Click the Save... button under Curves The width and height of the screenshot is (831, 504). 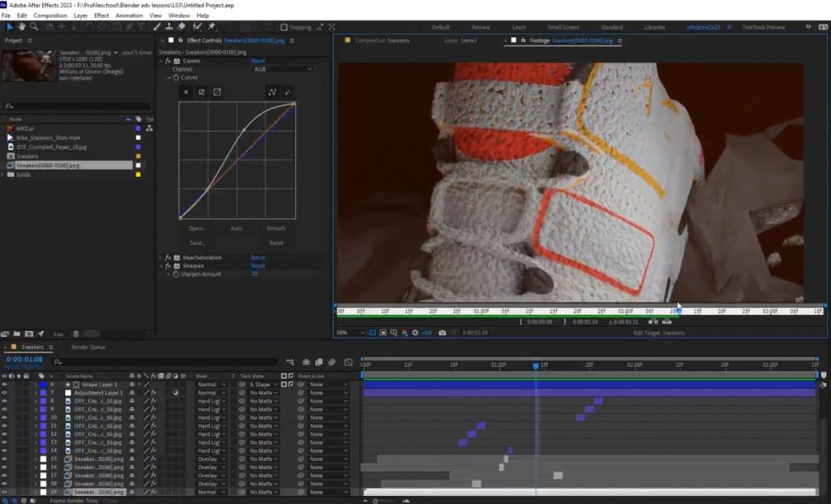pyautogui.click(x=196, y=243)
